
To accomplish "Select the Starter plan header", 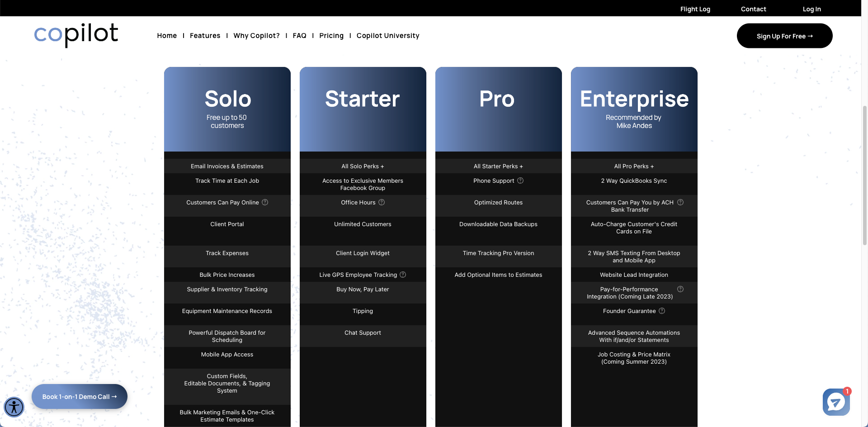I will click(x=363, y=109).
